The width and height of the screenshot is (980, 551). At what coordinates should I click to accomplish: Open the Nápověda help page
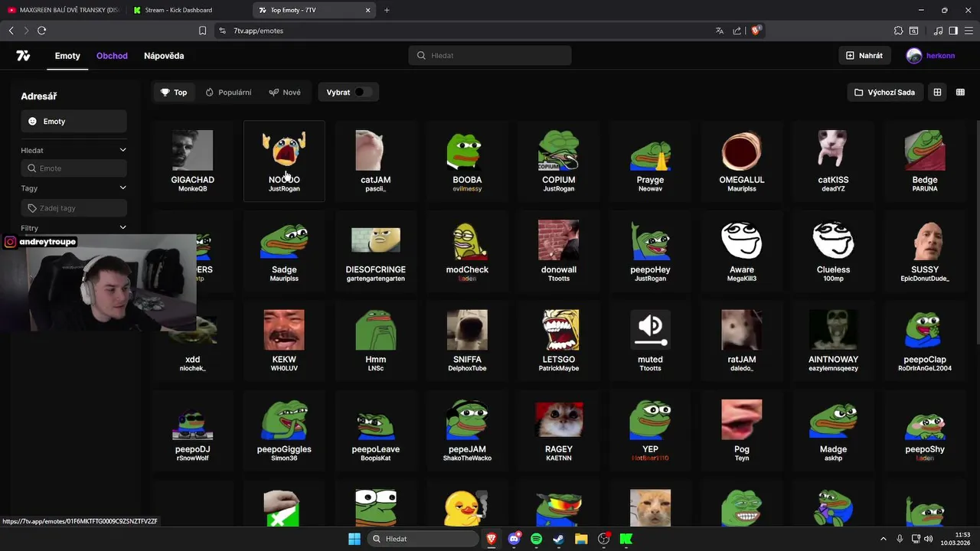coord(164,56)
